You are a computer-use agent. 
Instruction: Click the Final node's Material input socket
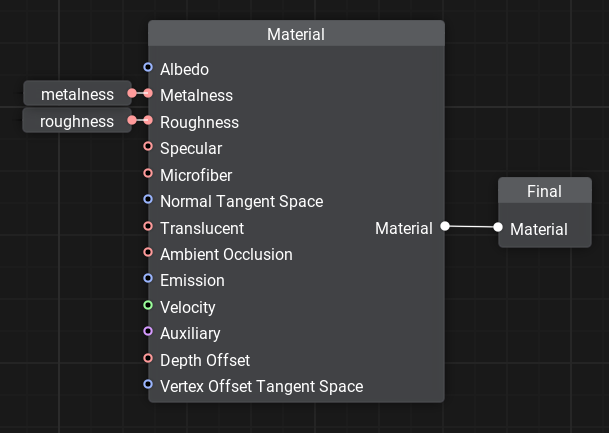(498, 228)
